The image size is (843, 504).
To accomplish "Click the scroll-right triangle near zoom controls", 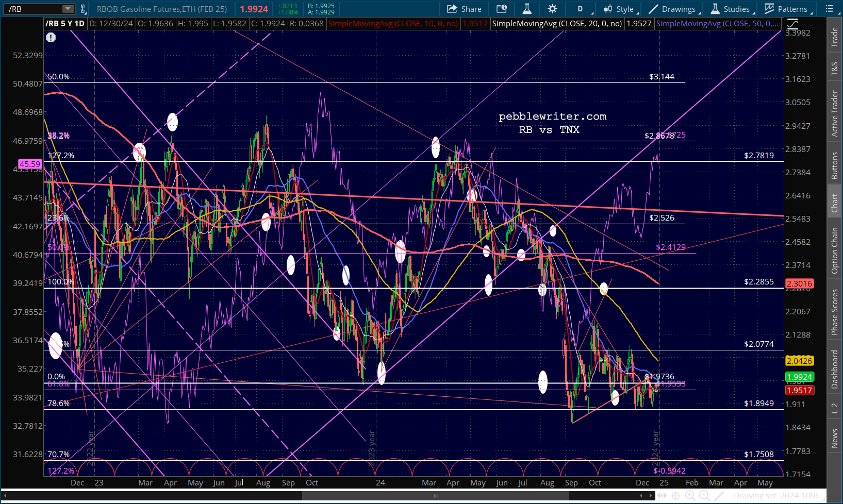I will point(652,496).
